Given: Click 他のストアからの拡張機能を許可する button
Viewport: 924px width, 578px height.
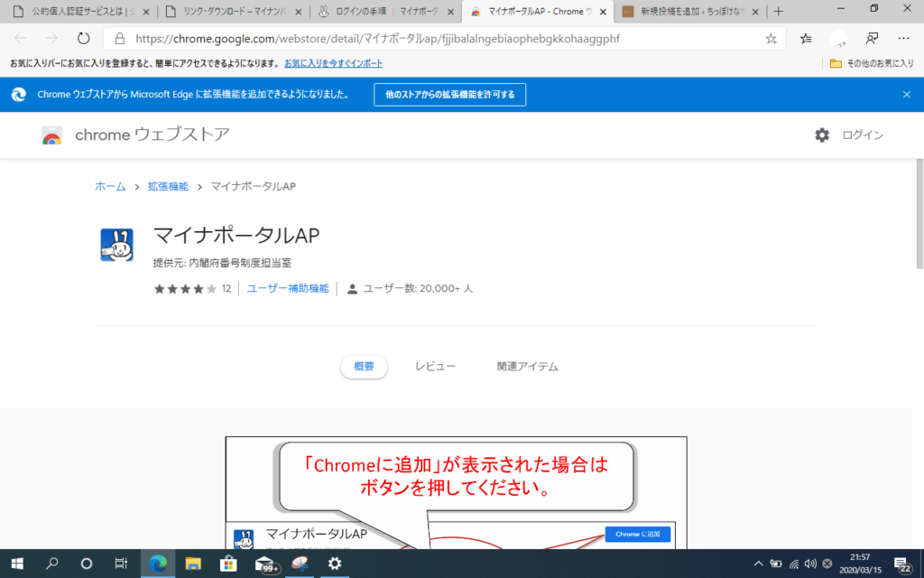Looking at the screenshot, I should 449,94.
